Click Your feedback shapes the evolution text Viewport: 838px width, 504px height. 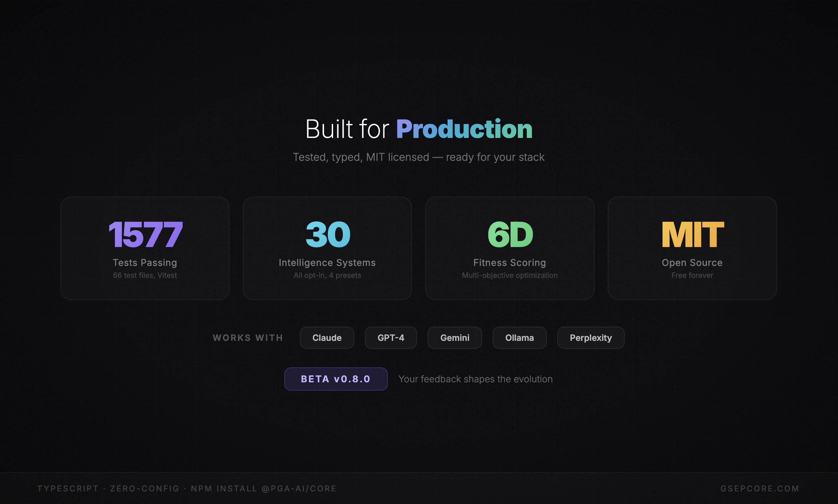point(475,379)
